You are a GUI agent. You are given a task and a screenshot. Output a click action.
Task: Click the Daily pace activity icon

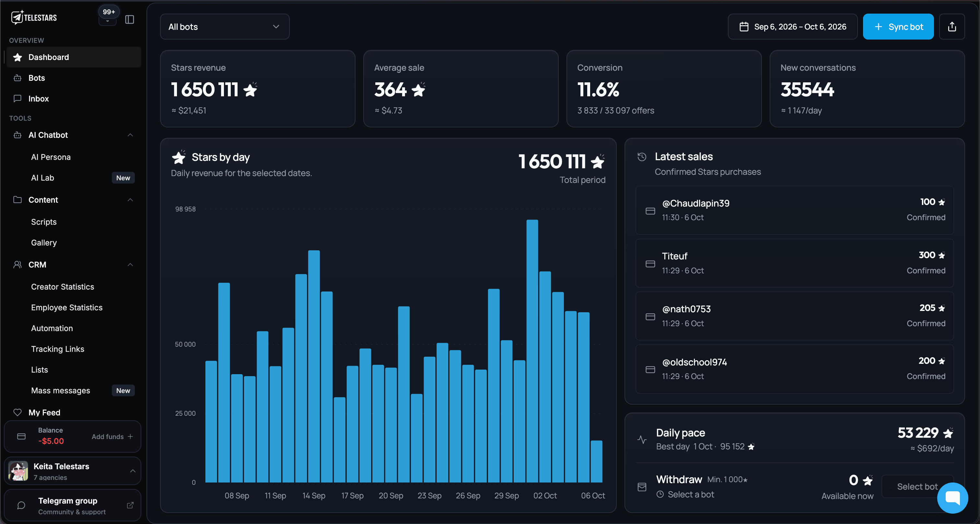pyautogui.click(x=642, y=439)
